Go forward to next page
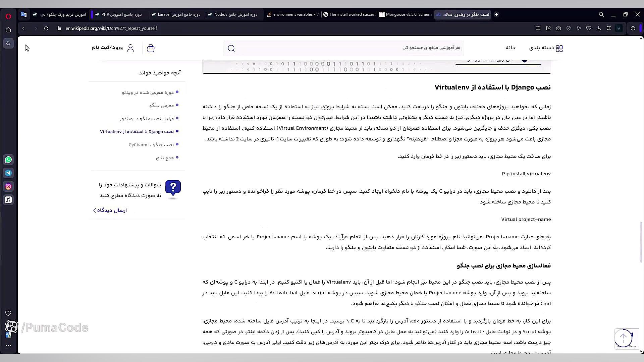Screen dimensions: 644x362 tap(36, 28)
